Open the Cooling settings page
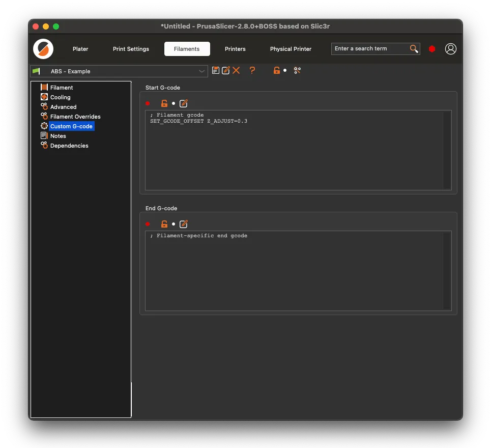Viewport: 491px width, 448px height. (60, 97)
